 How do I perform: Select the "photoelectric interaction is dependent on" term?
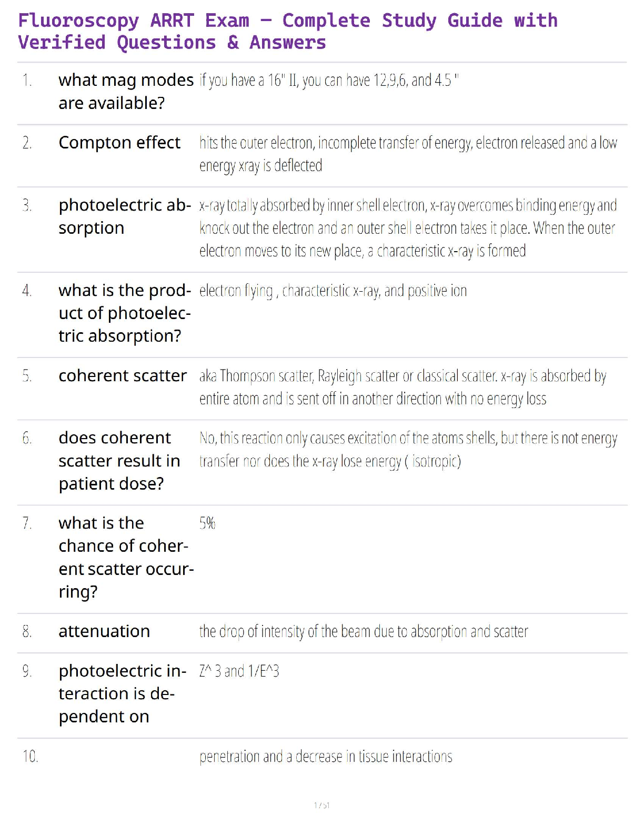(122, 693)
